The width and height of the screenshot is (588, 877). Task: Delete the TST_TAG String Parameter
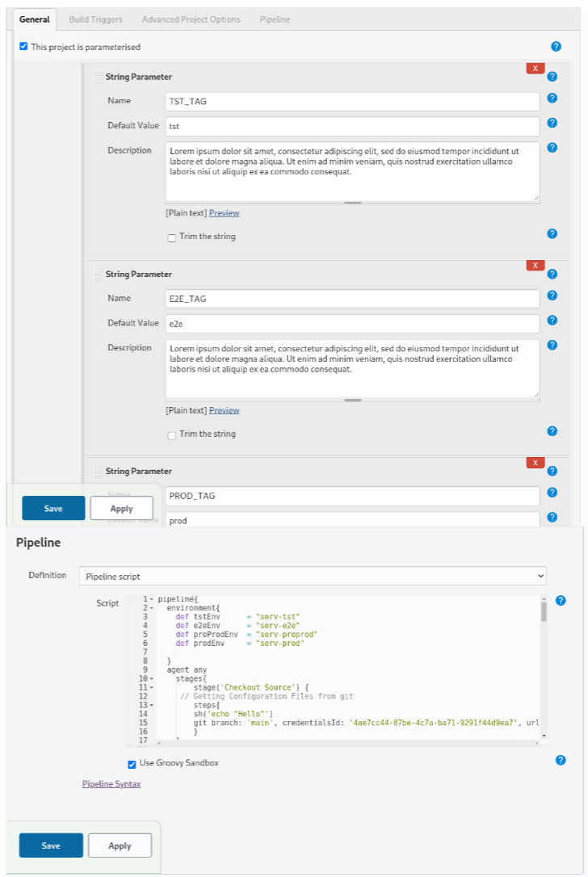click(535, 68)
